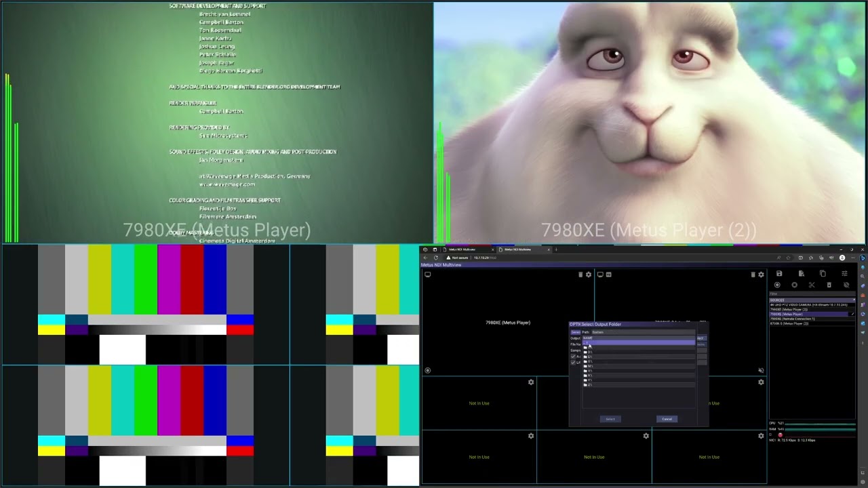Image resolution: width=868 pixels, height=488 pixels.
Task: Open the Z:\ folder in folder list
Action: coord(639,385)
